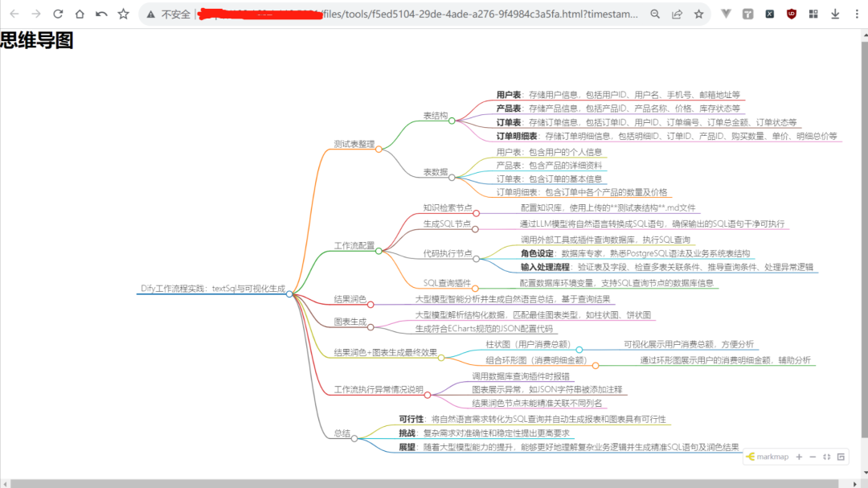Click the vertical scrollbar down arrow

[865, 474]
